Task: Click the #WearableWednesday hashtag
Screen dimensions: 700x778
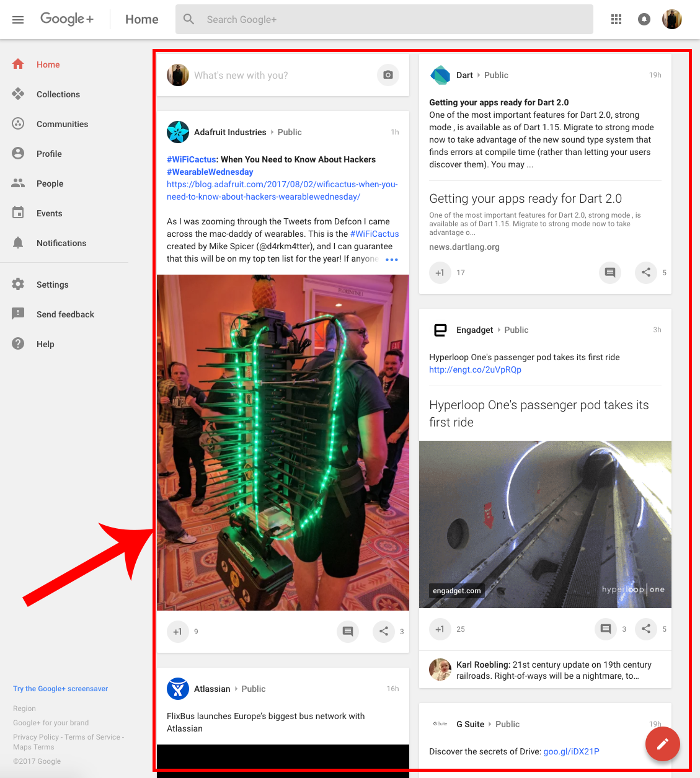Action: [x=210, y=172]
